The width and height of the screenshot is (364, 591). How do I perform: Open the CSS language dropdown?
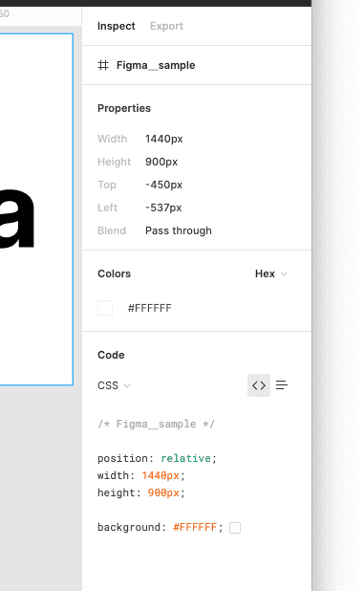(114, 385)
